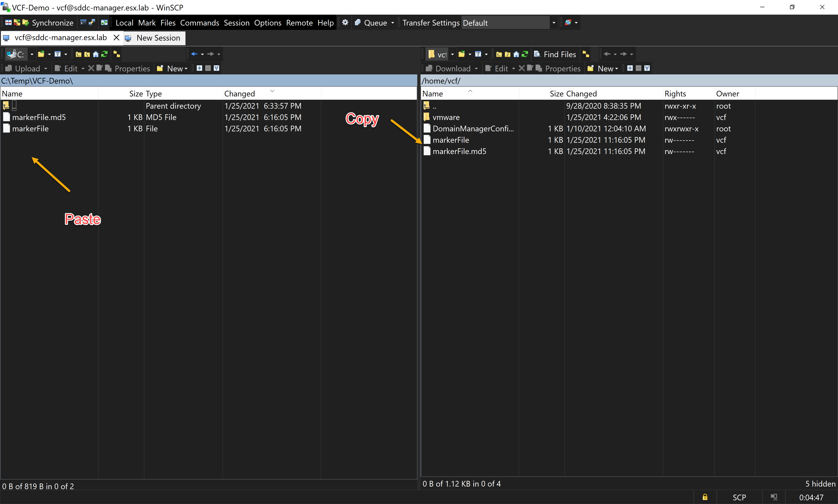Click the Download button
Image resolution: width=838 pixels, height=504 pixels.
(448, 69)
